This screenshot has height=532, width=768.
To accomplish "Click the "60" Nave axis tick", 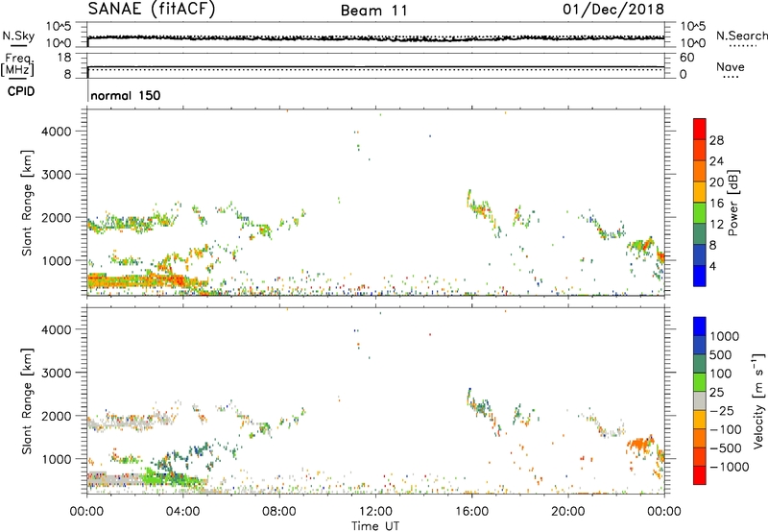I will click(x=687, y=58).
